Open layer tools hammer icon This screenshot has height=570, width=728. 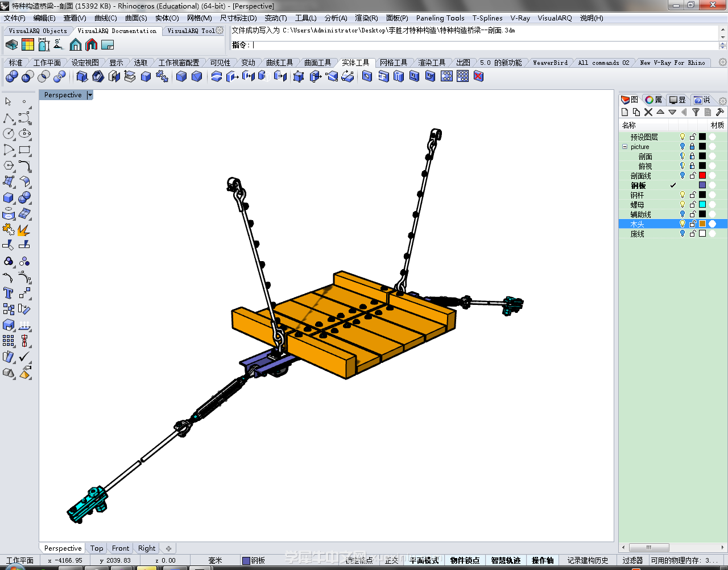click(x=719, y=112)
